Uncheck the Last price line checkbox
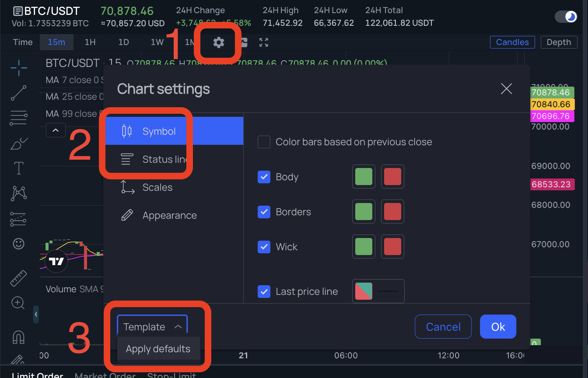 point(264,291)
